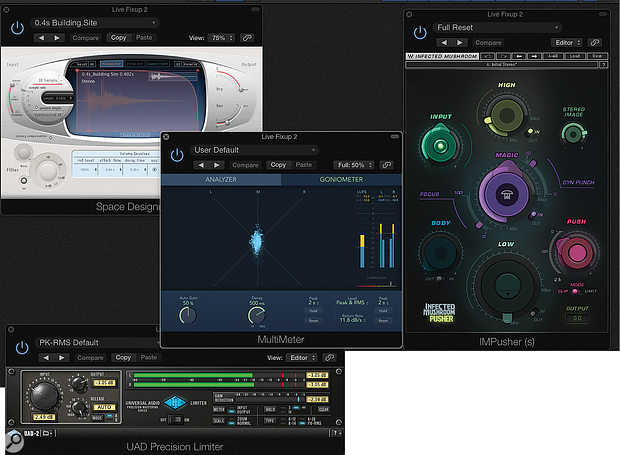The image size is (620, 455).
Task: Open MultiMeter Full: 50% size dropdown
Action: point(354,165)
